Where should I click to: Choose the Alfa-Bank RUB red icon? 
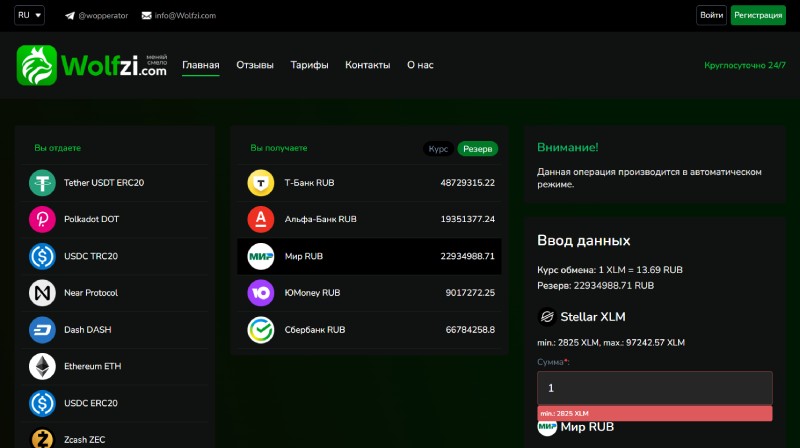(261, 219)
